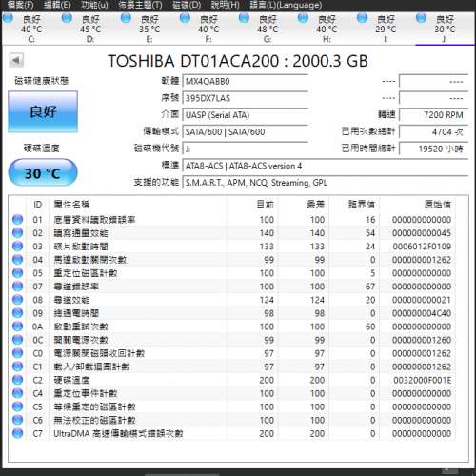Click the status icon for attribute 03

click(17, 246)
